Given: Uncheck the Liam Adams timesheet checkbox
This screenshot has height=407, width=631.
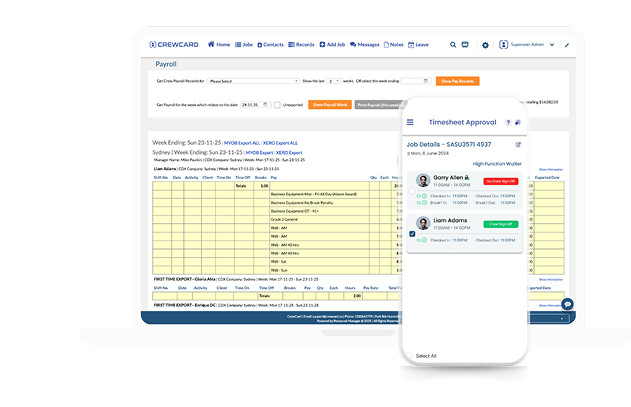Looking at the screenshot, I should [x=413, y=234].
